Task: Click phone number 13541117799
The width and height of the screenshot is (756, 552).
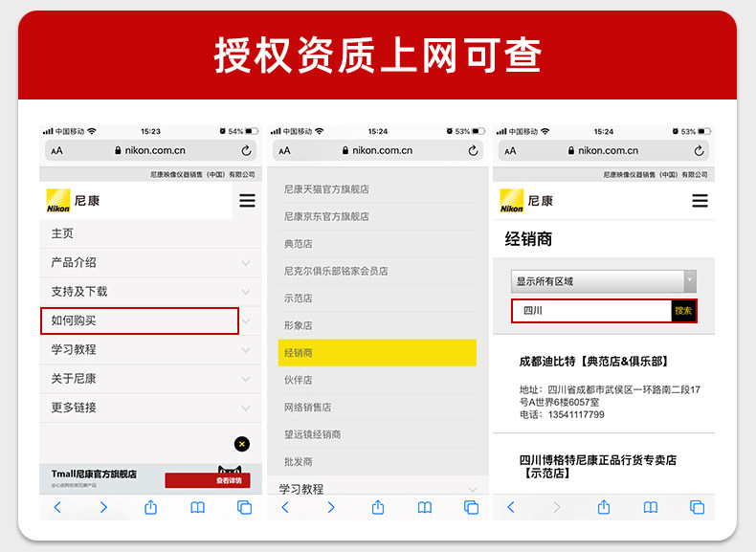Action: tap(576, 414)
